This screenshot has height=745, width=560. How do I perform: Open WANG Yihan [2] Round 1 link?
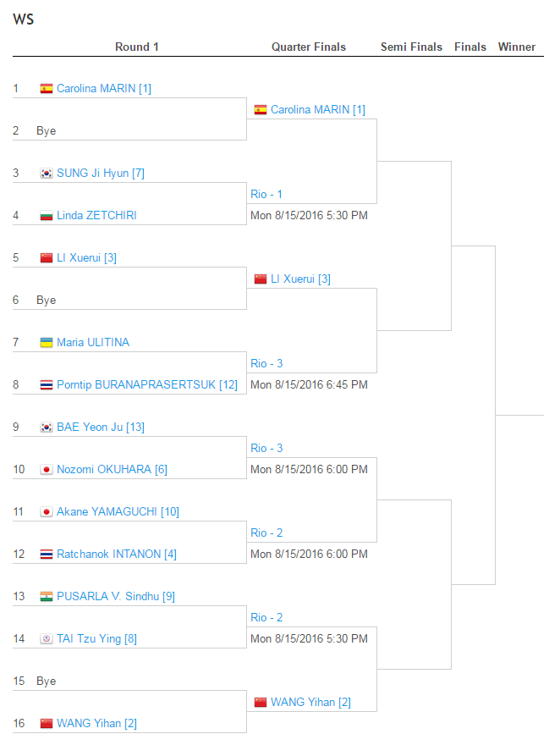click(x=96, y=724)
